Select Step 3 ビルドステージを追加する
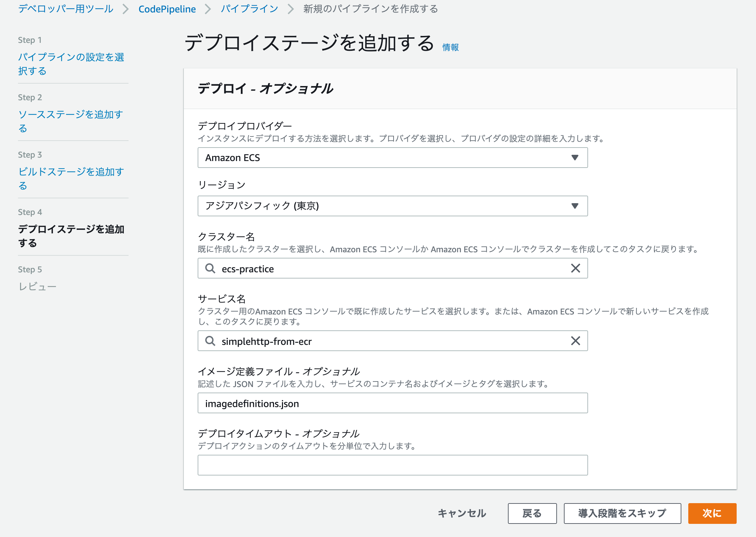The image size is (756, 537). [x=72, y=178]
